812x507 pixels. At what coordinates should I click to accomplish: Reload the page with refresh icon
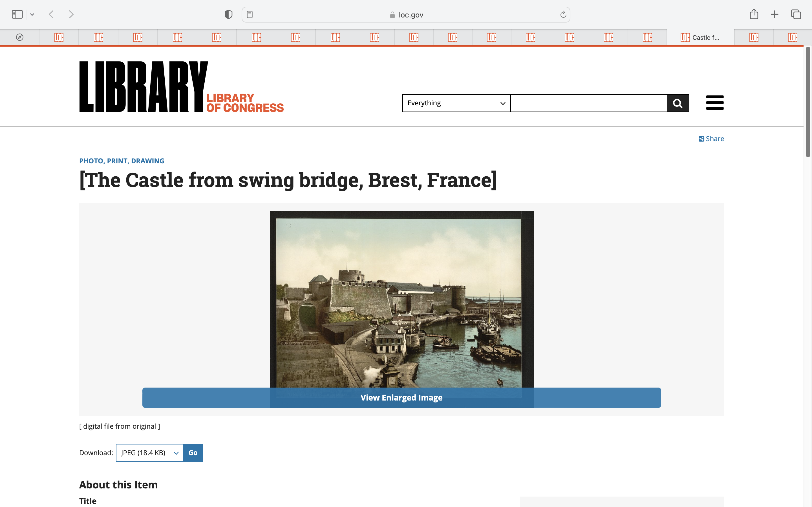point(563,14)
